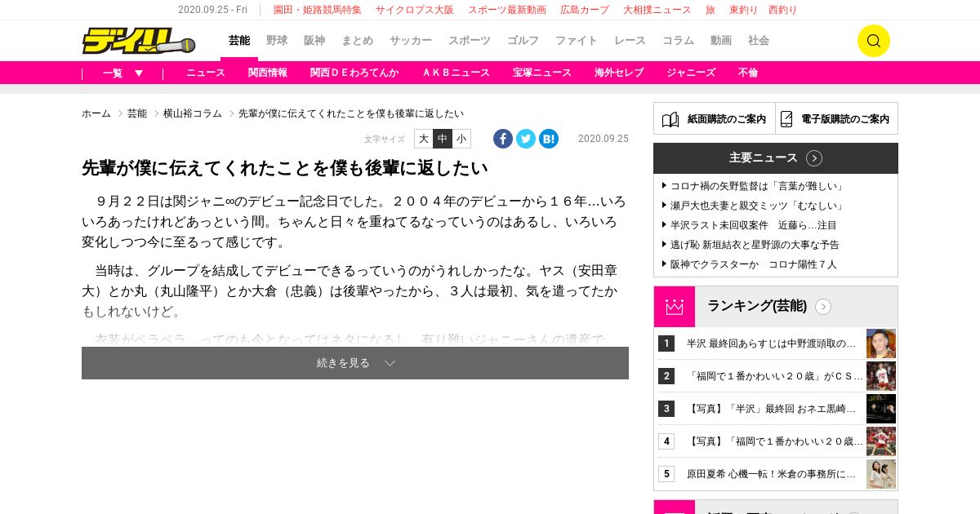The image size is (980, 514).
Task: Click the crown icon beside ランキング
Action: point(675,307)
